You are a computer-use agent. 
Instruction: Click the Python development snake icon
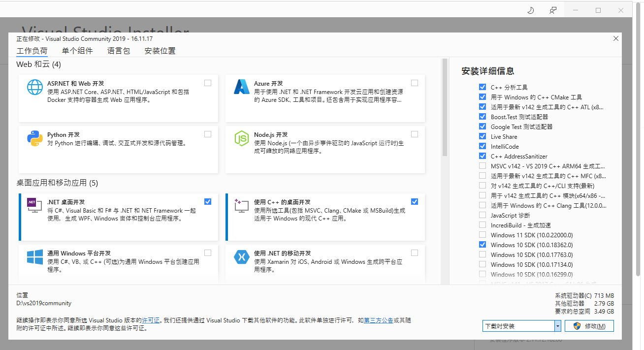[x=35, y=138]
